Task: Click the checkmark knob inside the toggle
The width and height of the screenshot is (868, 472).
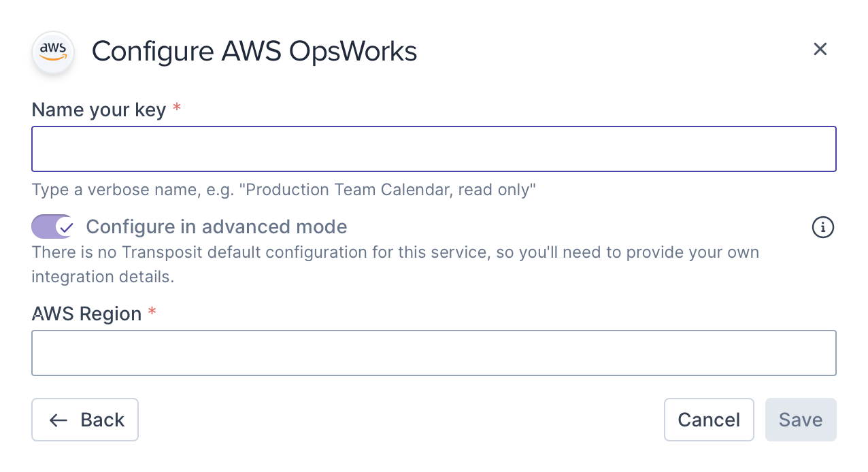Action: coord(65,227)
